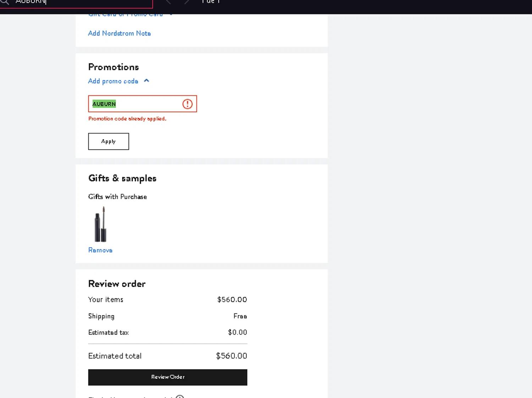Click the find bar match counter
This screenshot has height=398, width=532.
(x=211, y=2)
